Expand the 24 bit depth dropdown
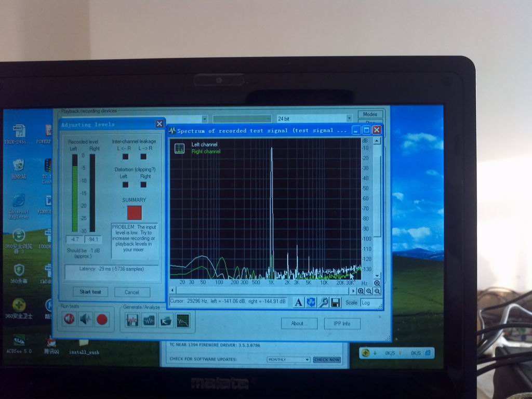This screenshot has height=399, width=532. (349, 118)
